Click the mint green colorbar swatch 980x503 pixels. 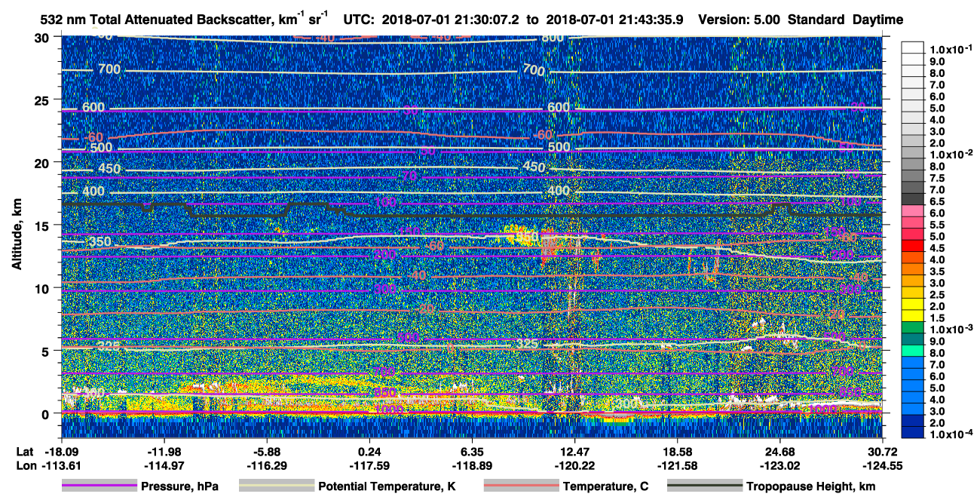tap(914, 350)
